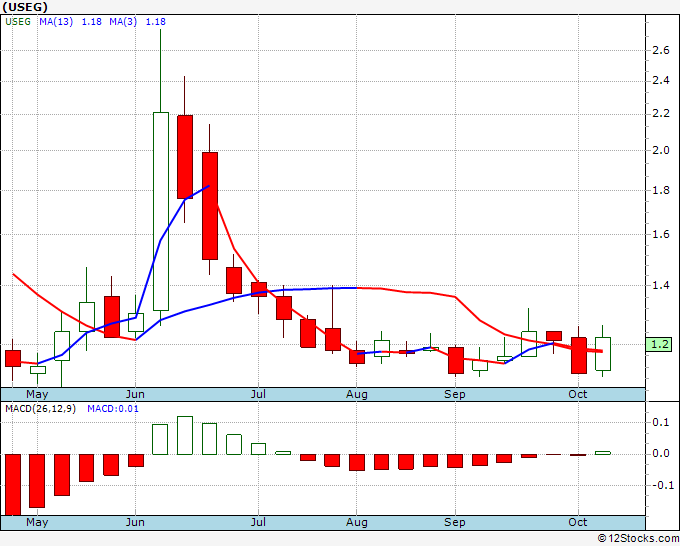The width and height of the screenshot is (680, 546).
Task: Click the 2.6 price axis label
Action: coord(661,50)
